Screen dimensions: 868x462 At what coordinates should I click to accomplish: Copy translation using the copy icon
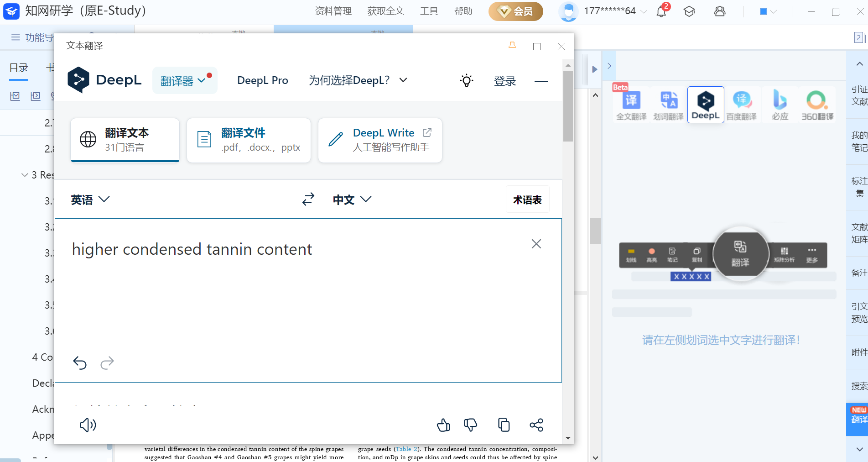click(504, 425)
